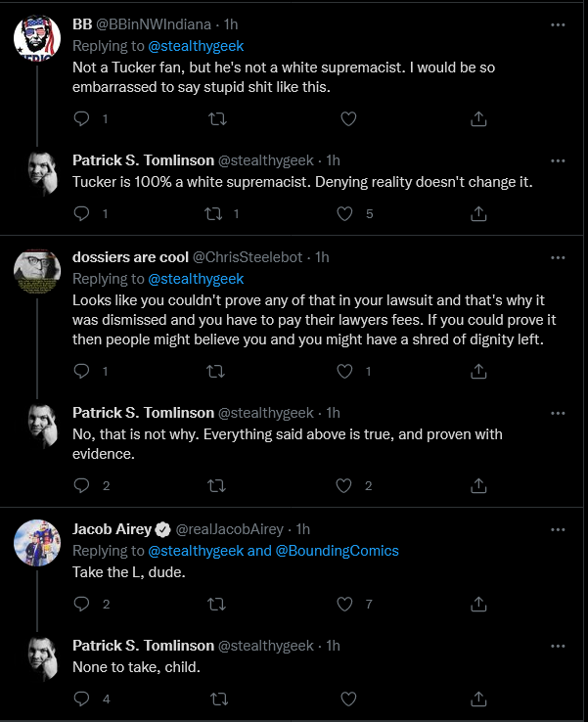Open more options on BB's tweet
This screenshot has height=722, width=588.
(x=558, y=24)
